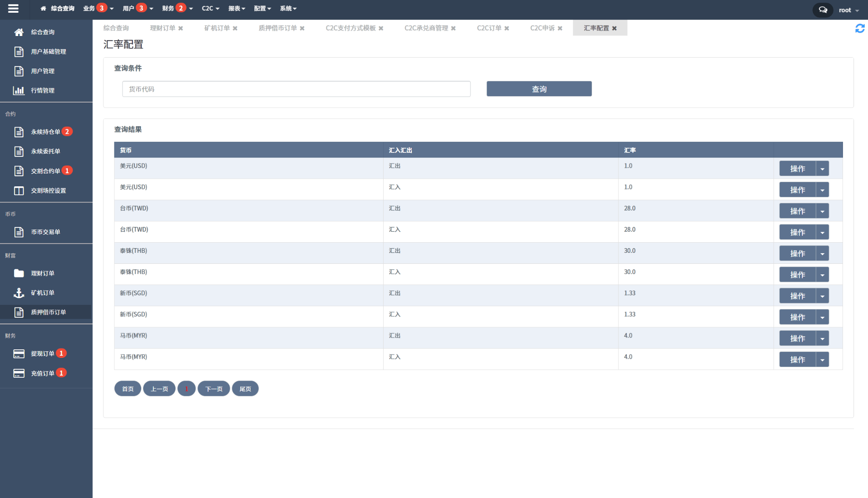
Task: Click 操作 button for 新币(SGD) 汇入 row
Action: [798, 317]
